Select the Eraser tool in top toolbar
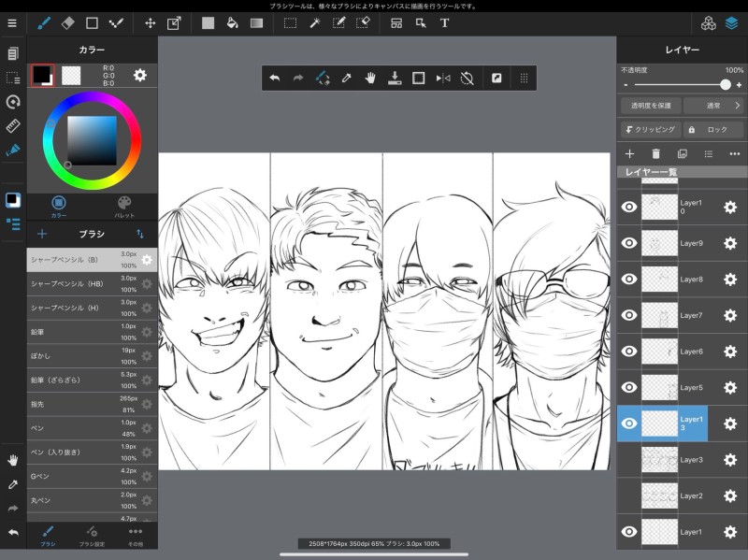The height and width of the screenshot is (560, 748). point(67,22)
